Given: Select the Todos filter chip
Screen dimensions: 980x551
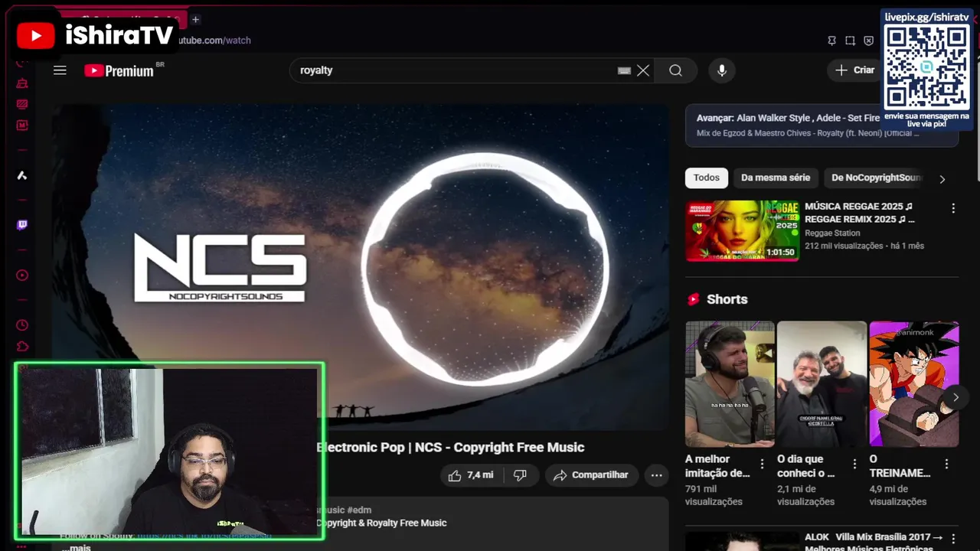Looking at the screenshot, I should pyautogui.click(x=706, y=178).
